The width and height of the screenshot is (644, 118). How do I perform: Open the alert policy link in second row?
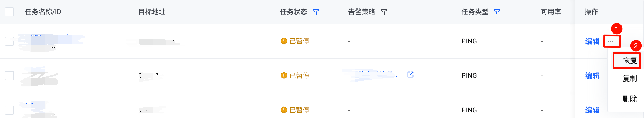[371, 75]
